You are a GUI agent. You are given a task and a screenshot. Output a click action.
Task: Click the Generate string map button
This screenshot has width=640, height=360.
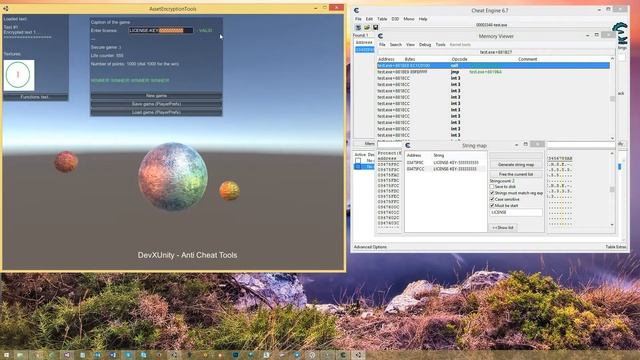point(516,164)
